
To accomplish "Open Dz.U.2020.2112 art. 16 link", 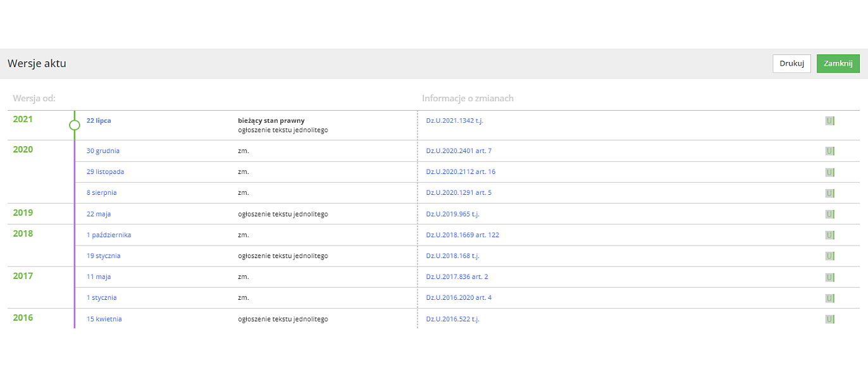I will coord(461,171).
